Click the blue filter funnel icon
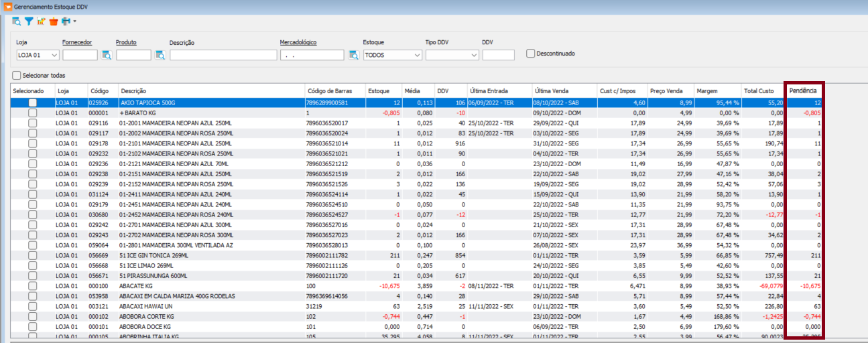 point(29,21)
